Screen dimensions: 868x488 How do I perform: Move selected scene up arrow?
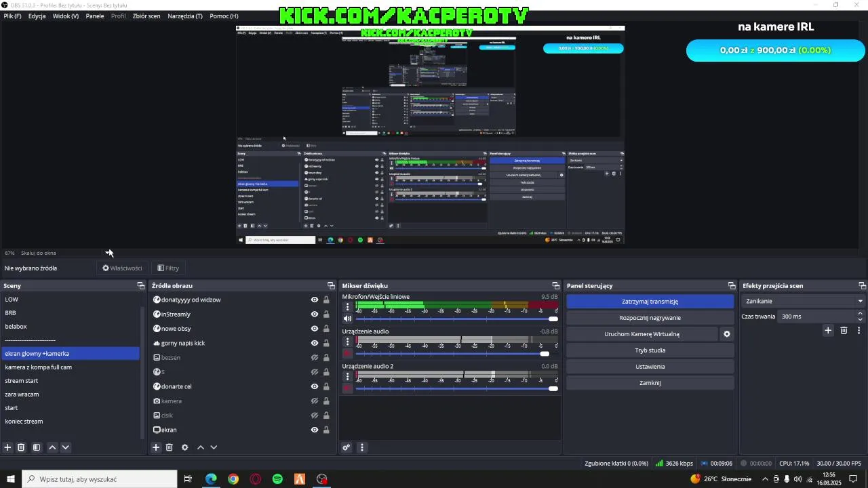click(x=52, y=447)
